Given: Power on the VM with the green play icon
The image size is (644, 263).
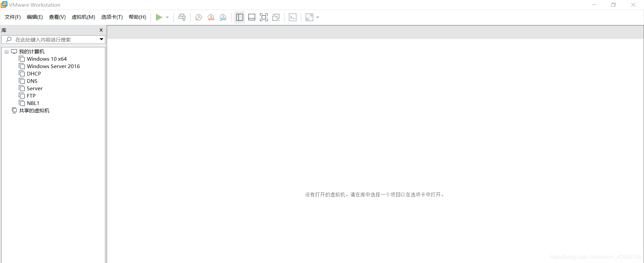Looking at the screenshot, I should click(159, 17).
